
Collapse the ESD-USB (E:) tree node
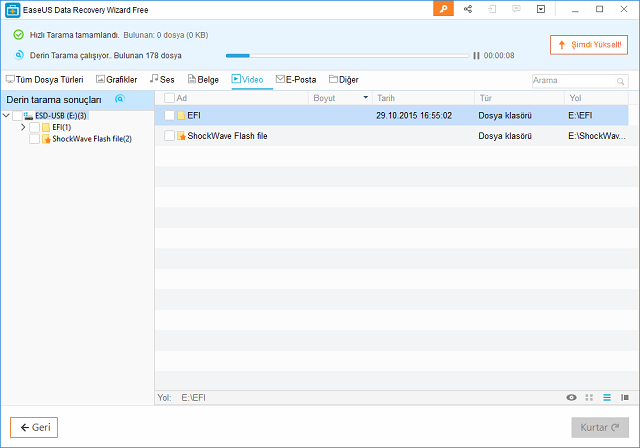(x=7, y=116)
